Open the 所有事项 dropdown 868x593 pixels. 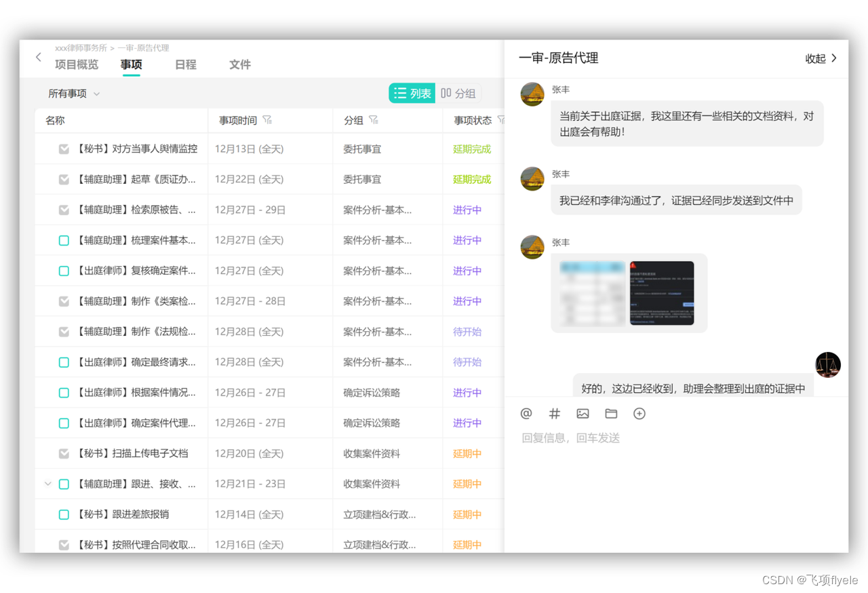click(x=74, y=94)
